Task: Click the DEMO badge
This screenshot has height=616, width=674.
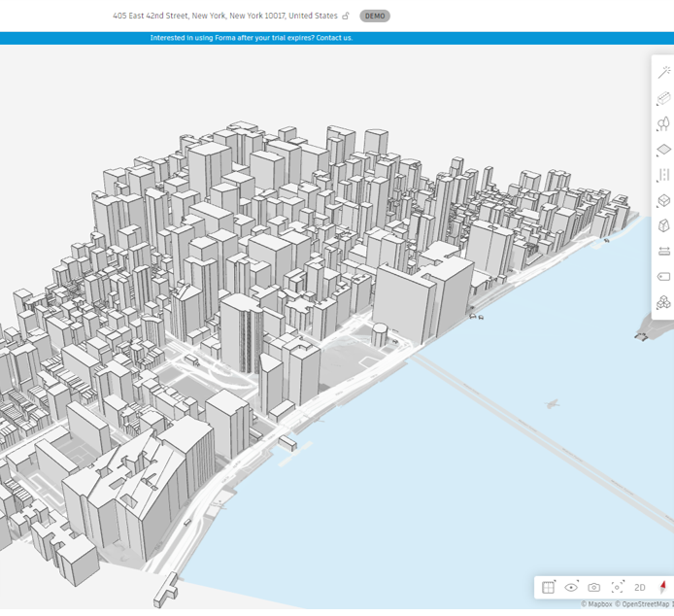Action: (374, 16)
